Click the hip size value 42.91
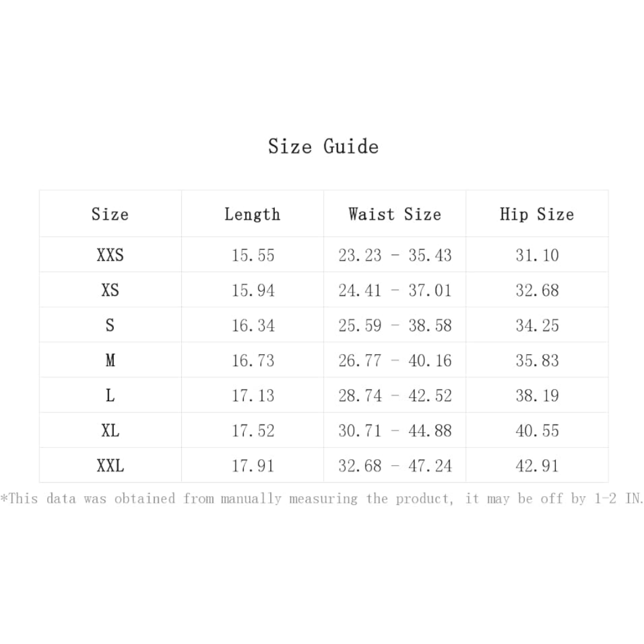This screenshot has width=644, height=644. click(537, 466)
